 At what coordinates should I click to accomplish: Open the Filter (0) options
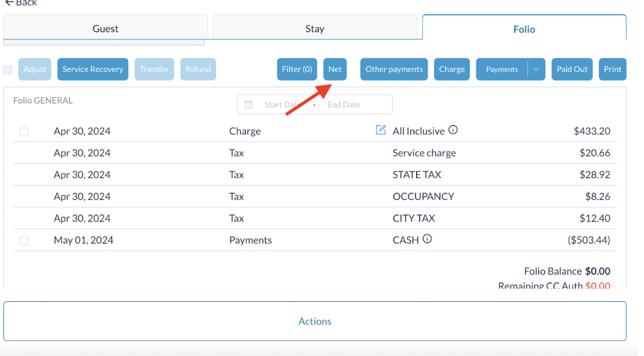click(x=297, y=69)
